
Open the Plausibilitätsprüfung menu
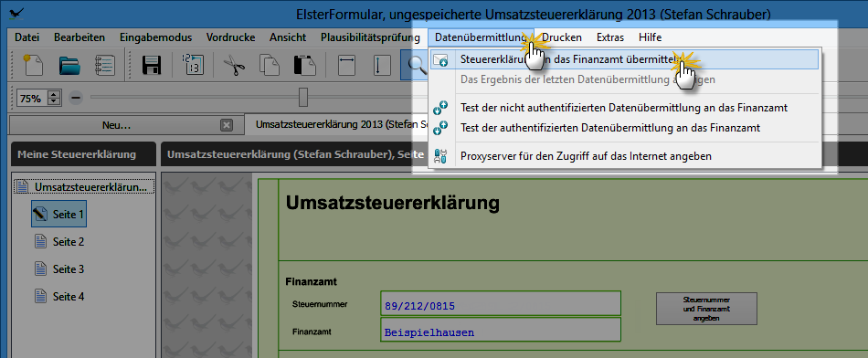[x=370, y=37]
